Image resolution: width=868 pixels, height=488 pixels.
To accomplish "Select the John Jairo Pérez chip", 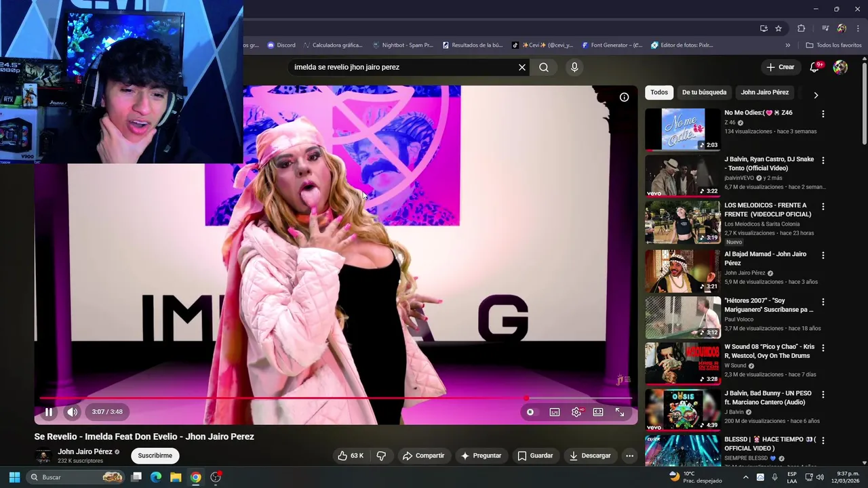I will (764, 92).
